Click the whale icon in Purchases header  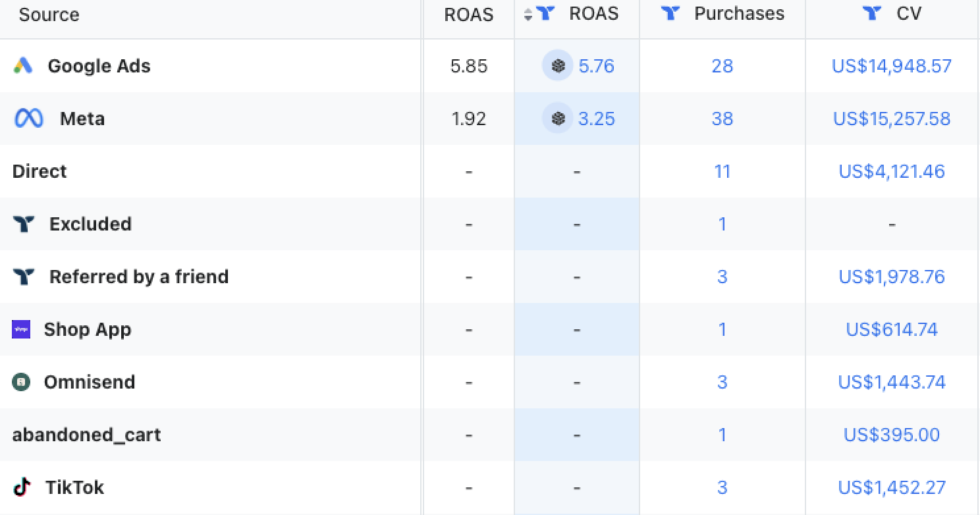click(x=670, y=13)
